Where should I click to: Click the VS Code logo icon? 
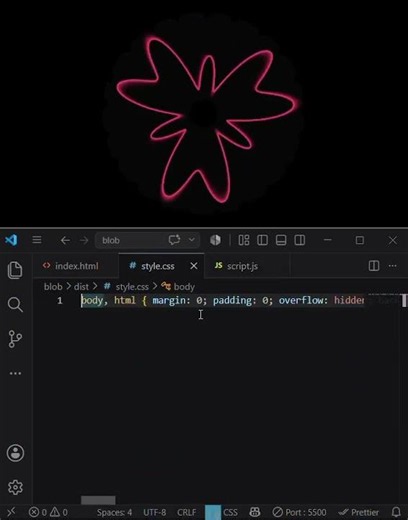[11, 240]
